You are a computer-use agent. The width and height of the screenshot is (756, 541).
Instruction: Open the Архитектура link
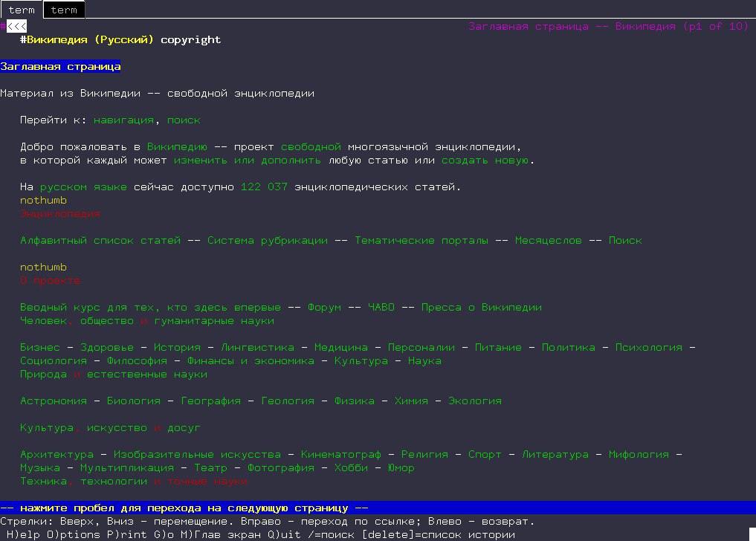[57, 454]
